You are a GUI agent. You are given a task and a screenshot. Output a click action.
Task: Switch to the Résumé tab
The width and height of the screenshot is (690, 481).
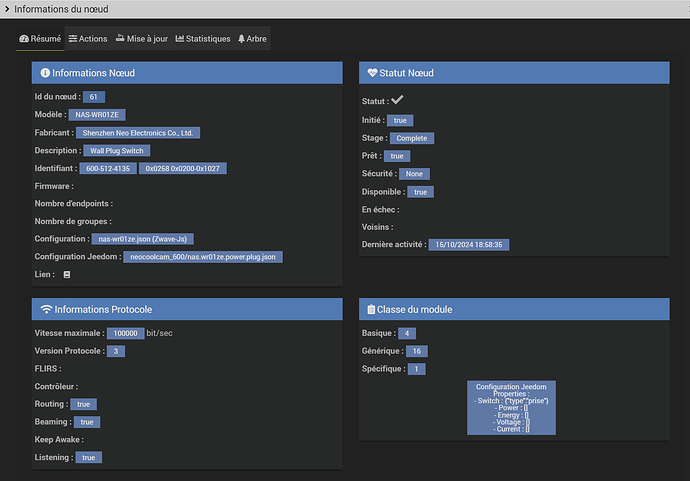point(40,39)
